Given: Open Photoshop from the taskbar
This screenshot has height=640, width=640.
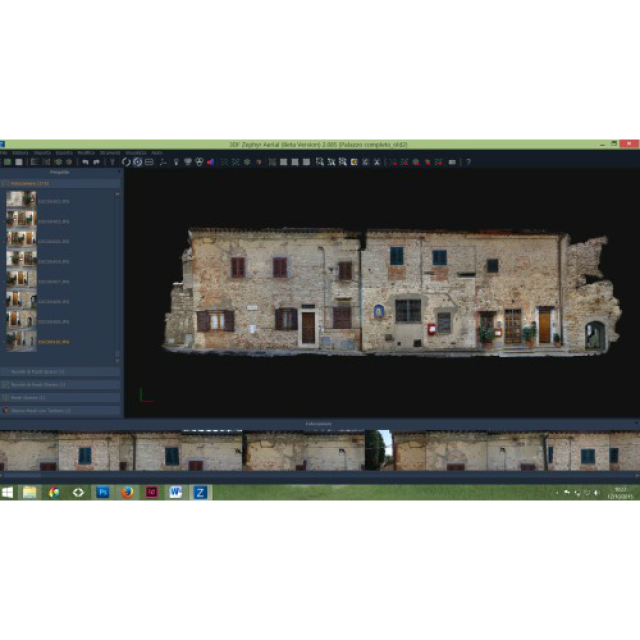Looking at the screenshot, I should click(x=102, y=492).
